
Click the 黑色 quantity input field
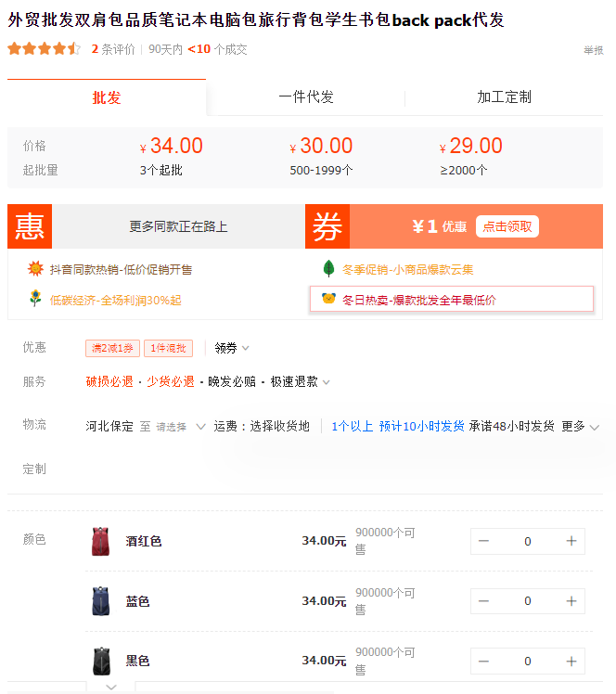[528, 662]
